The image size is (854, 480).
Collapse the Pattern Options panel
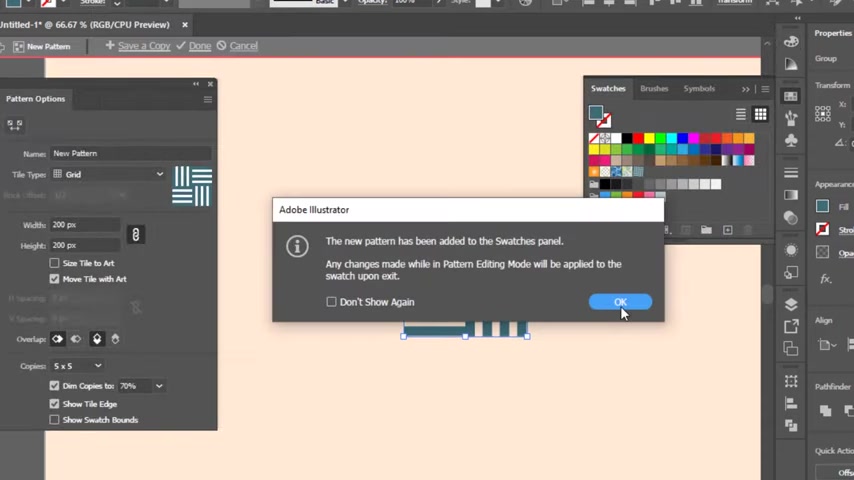pos(196,84)
